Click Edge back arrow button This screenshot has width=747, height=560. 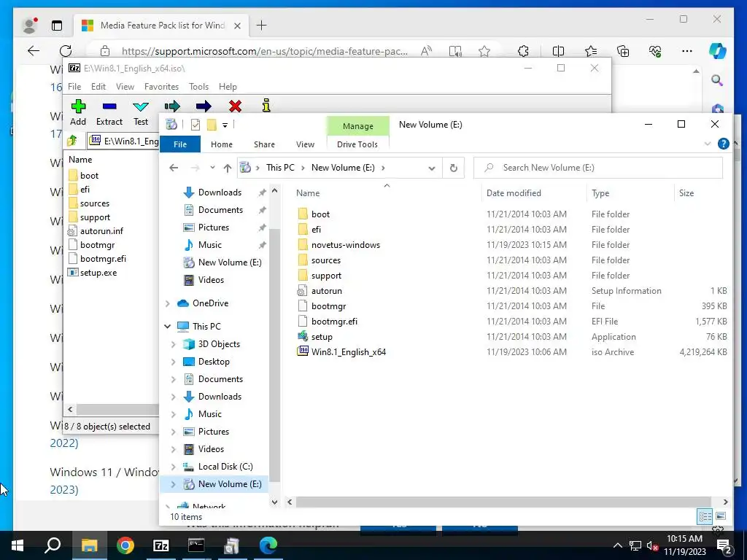pos(34,51)
